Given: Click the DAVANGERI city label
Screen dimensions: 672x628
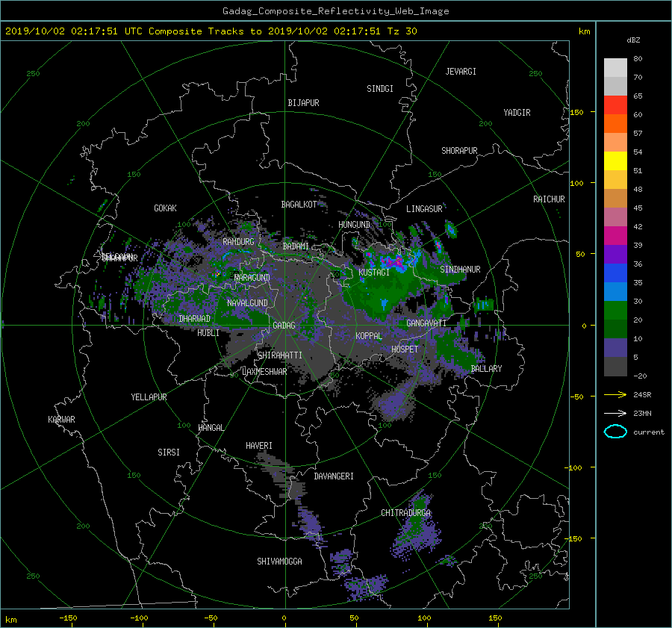Looking at the screenshot, I should (334, 476).
